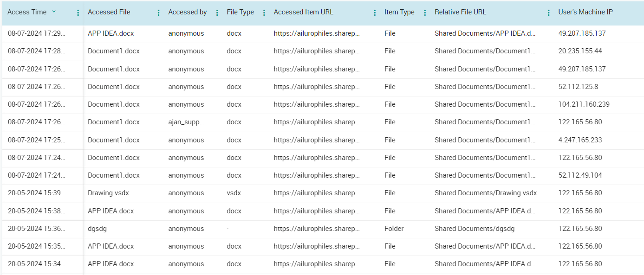Click the Shared Documents/dgsdg relative URL
Viewport: 644px width, 275px height.
pos(474,229)
